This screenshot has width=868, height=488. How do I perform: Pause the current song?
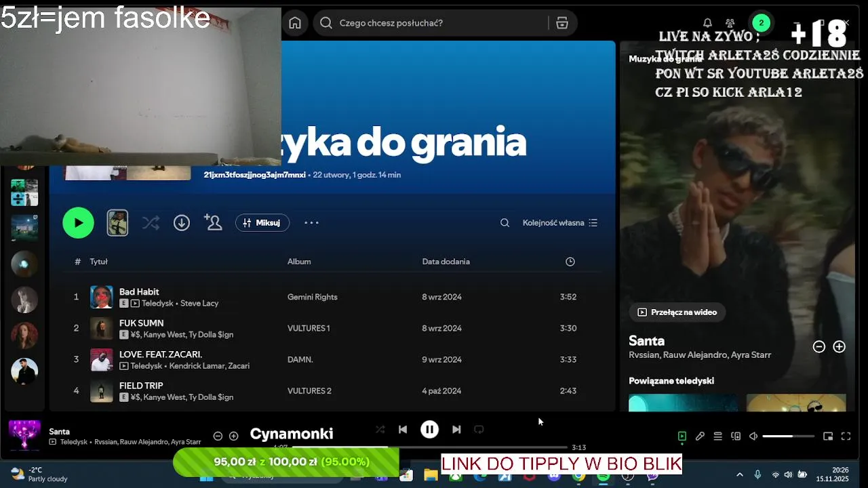click(429, 429)
